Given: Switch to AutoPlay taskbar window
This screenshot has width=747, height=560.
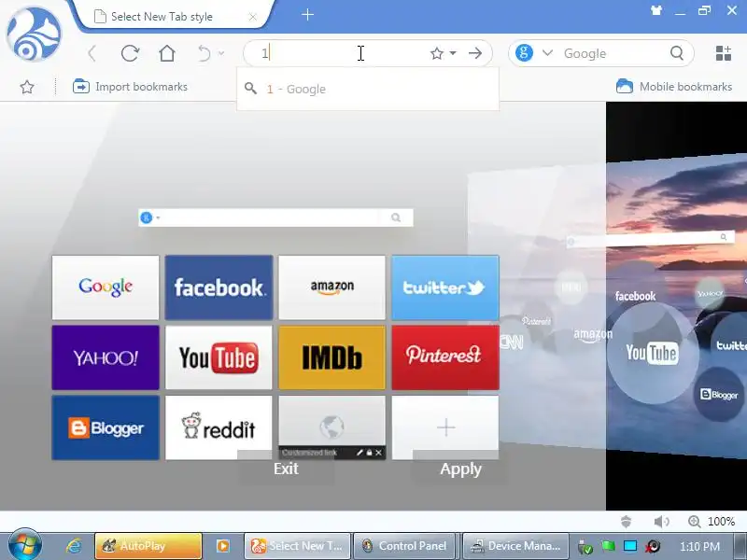Looking at the screenshot, I should [x=148, y=546].
